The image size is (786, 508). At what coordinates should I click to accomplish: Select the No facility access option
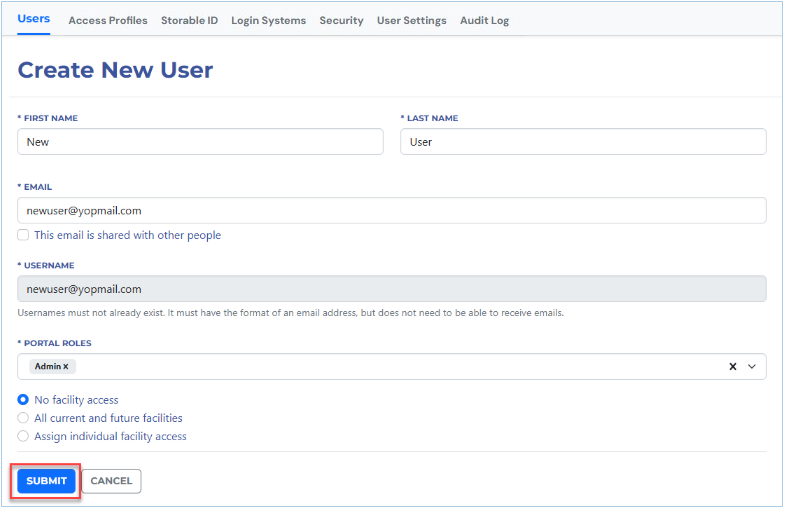23,400
